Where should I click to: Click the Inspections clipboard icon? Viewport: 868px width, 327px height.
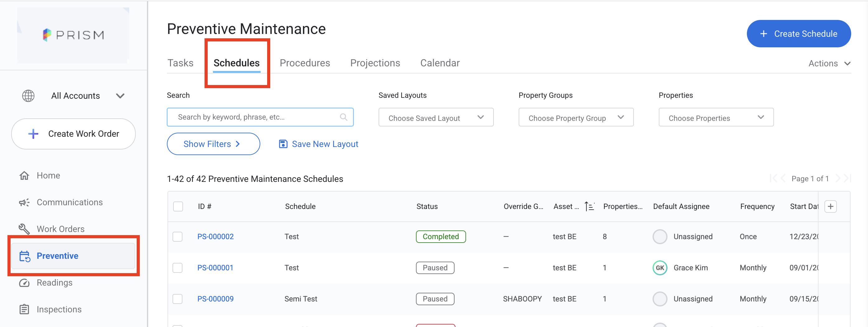click(x=24, y=310)
